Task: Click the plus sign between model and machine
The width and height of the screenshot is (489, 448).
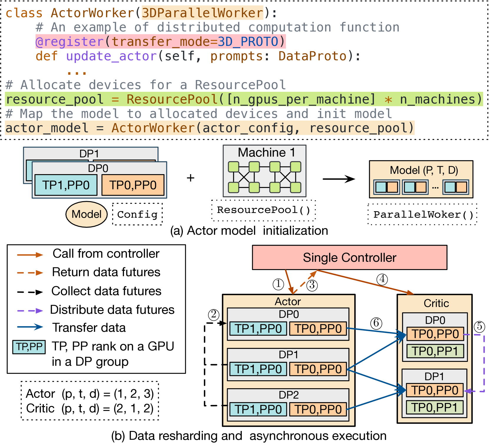Action: (x=190, y=178)
